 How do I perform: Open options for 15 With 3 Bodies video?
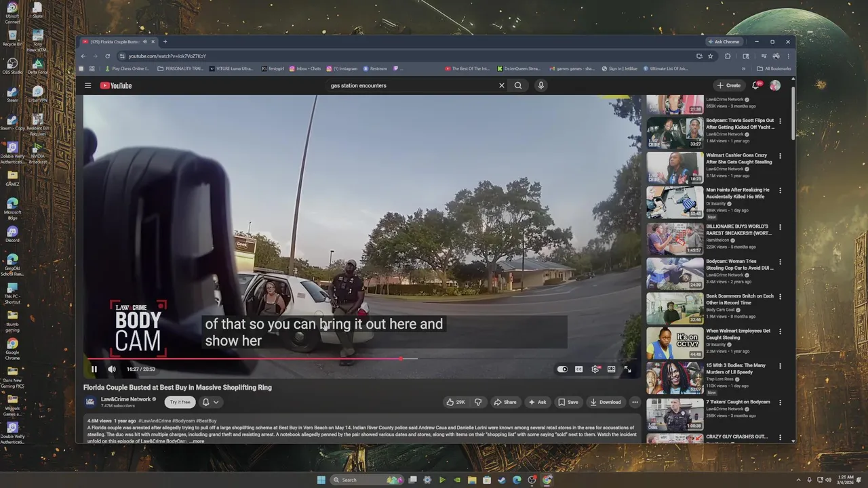[x=780, y=366]
